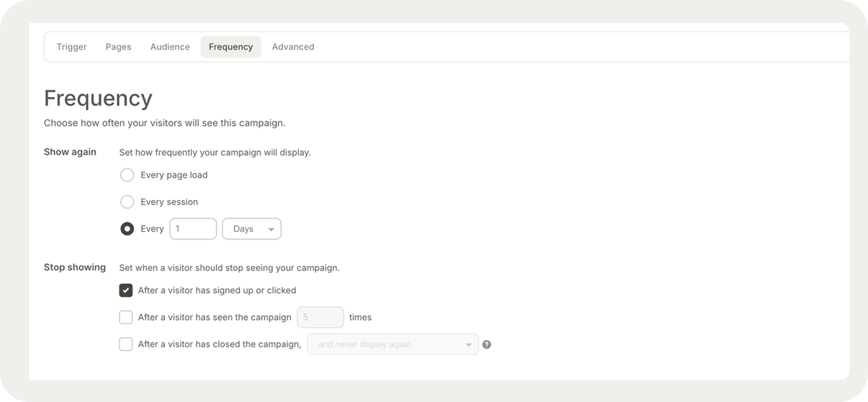Open the Pages tab
868x402 pixels.
pos(118,47)
